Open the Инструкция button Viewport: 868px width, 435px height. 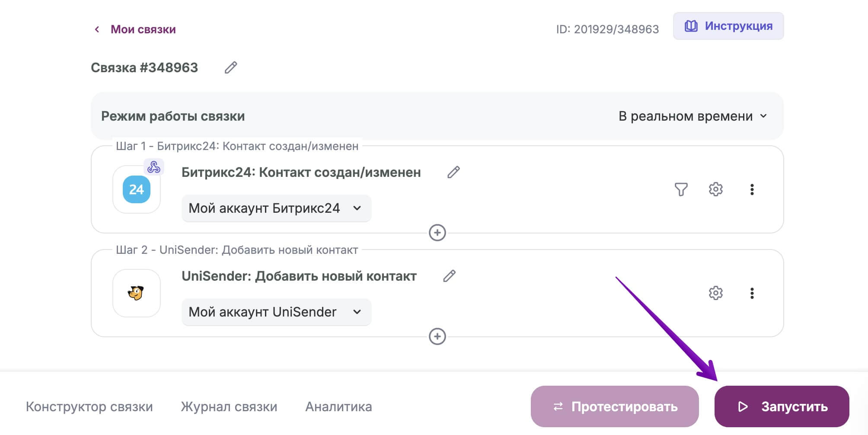(728, 26)
